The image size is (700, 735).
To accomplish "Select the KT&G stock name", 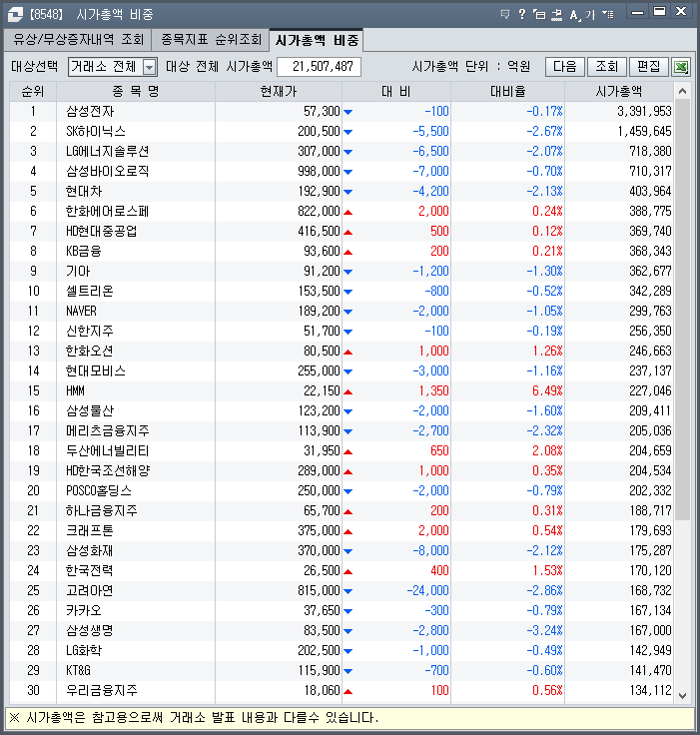I will tap(78, 670).
